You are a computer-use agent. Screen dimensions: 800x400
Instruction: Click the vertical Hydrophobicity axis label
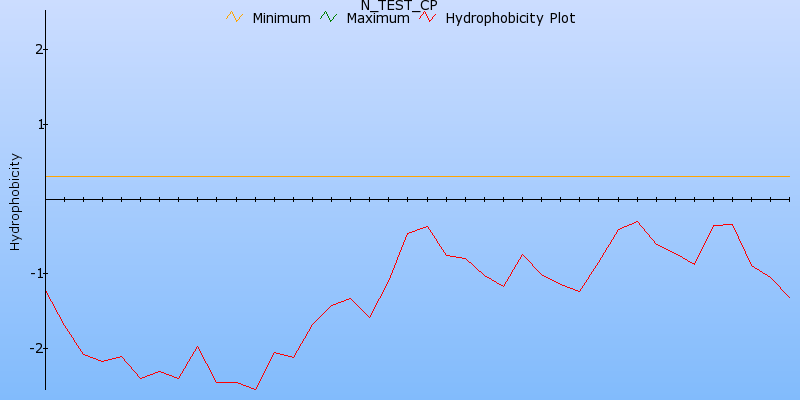[x=15, y=201]
